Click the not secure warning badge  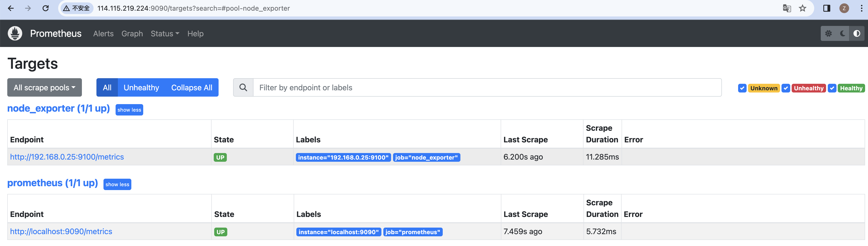click(77, 8)
